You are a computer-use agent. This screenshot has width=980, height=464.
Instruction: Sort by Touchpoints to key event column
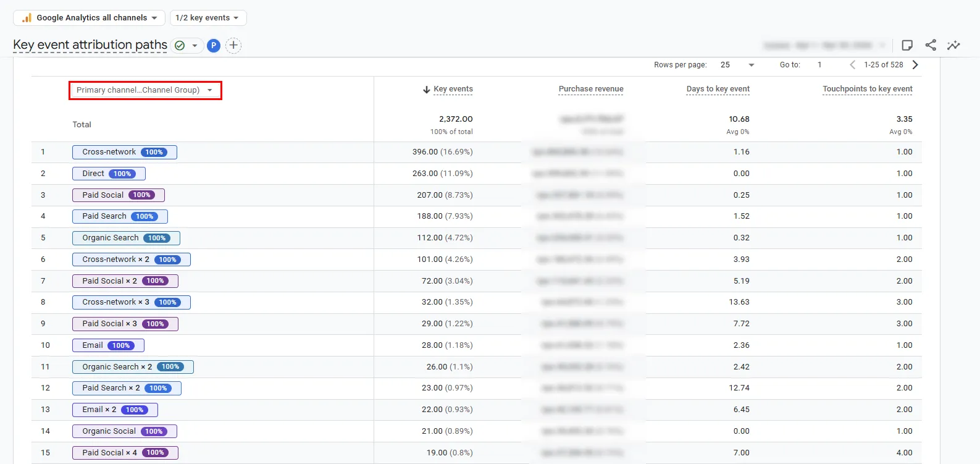(x=868, y=89)
